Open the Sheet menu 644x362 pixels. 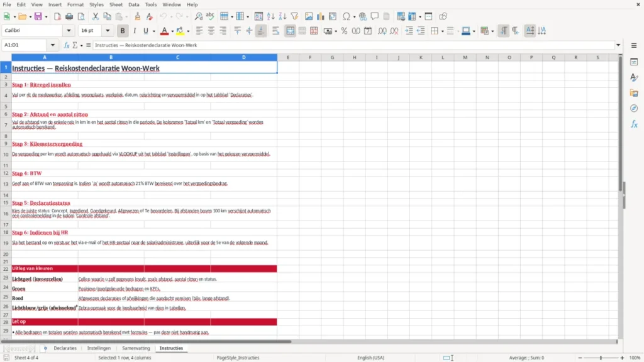[116, 4]
